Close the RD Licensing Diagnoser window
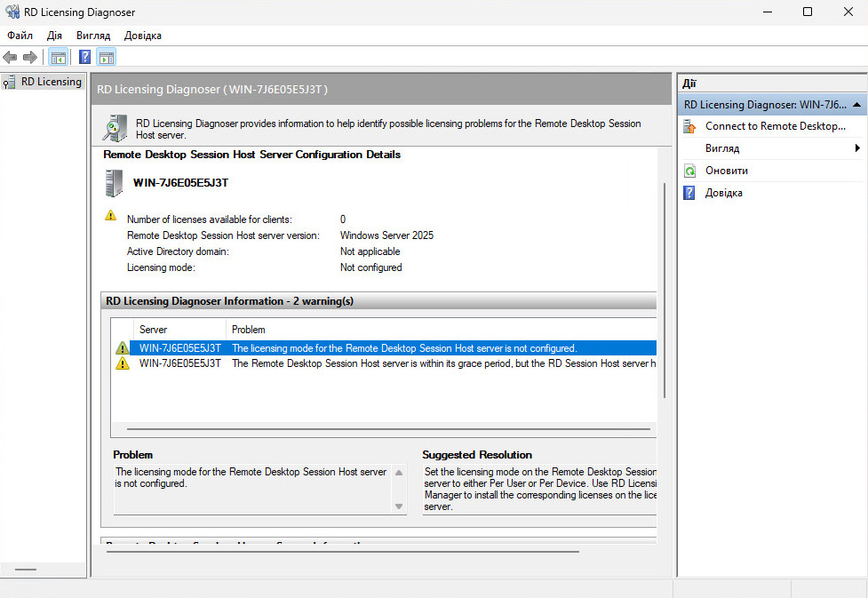The height and width of the screenshot is (598, 868). (848, 12)
